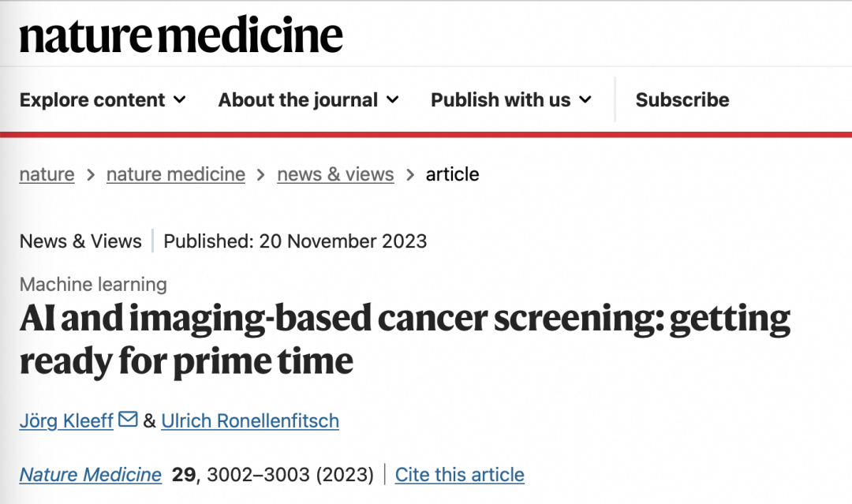Click the Cite this article link
The width and height of the screenshot is (852, 504).
point(459,475)
